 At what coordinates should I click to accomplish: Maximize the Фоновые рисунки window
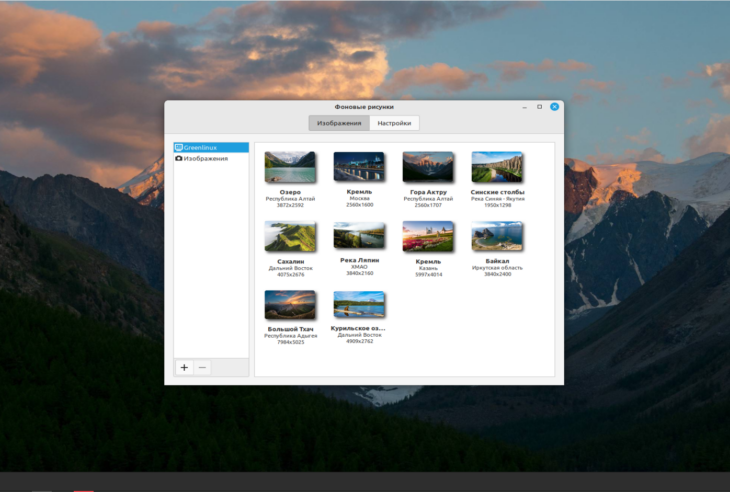(540, 106)
